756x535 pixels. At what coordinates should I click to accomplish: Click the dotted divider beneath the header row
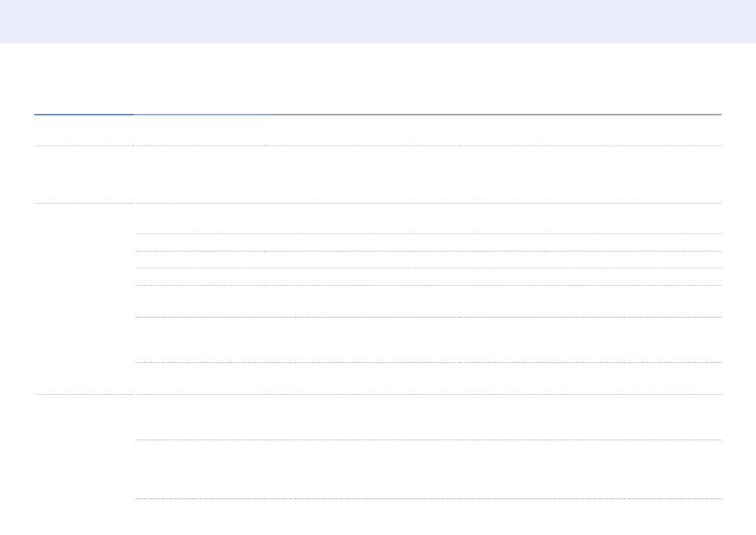[378, 146]
